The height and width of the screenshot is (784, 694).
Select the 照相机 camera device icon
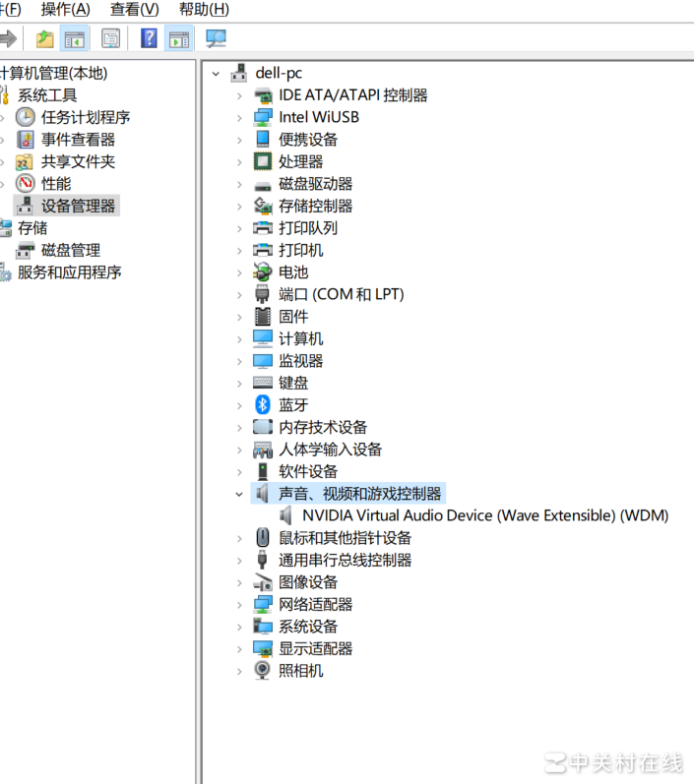[262, 670]
